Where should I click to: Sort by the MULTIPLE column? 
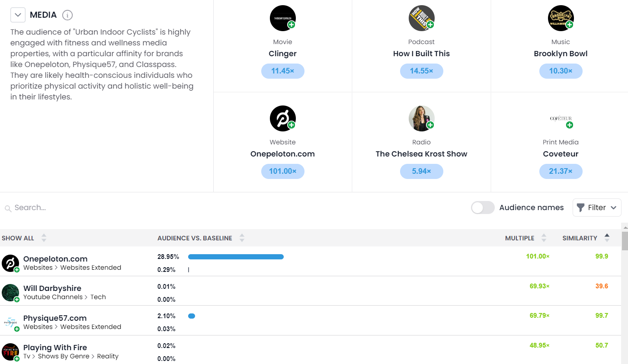tap(544, 238)
